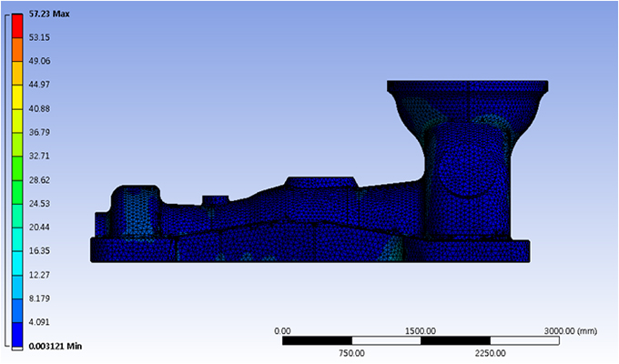Click the 16.35 legend value
Viewport: 619px width, 364px height.
(39, 250)
